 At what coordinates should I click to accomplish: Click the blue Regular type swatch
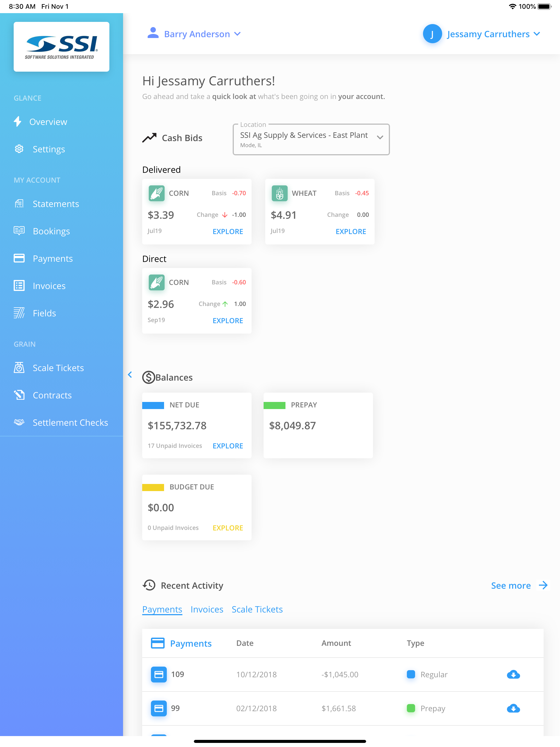click(411, 674)
